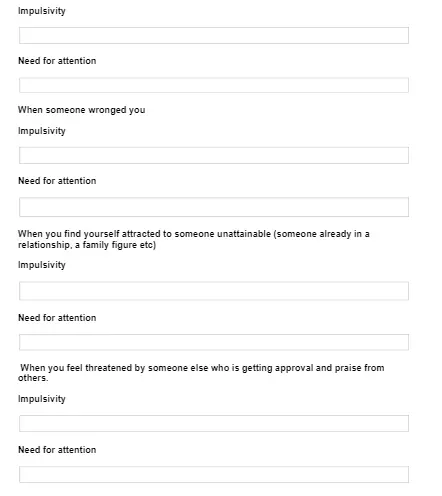Focus the Need for attention box preceding 'When someone wronged you'
The height and width of the screenshot is (496, 442).
pyautogui.click(x=214, y=85)
